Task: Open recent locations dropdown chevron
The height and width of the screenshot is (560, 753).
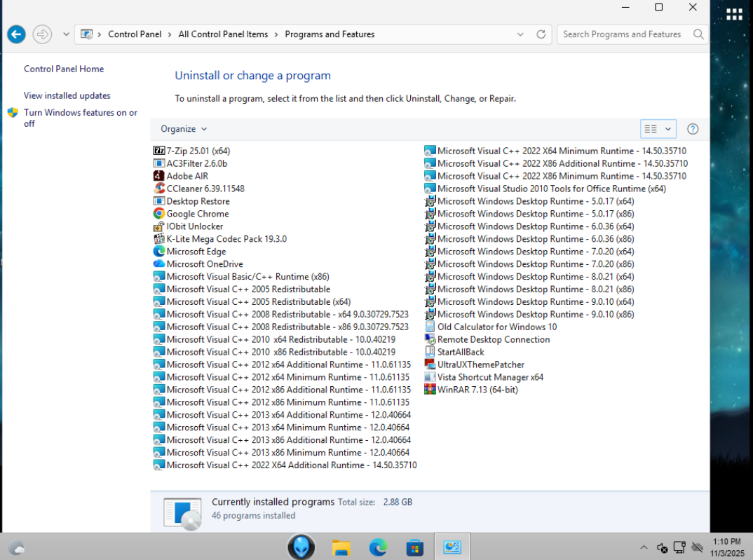Action: click(x=67, y=34)
